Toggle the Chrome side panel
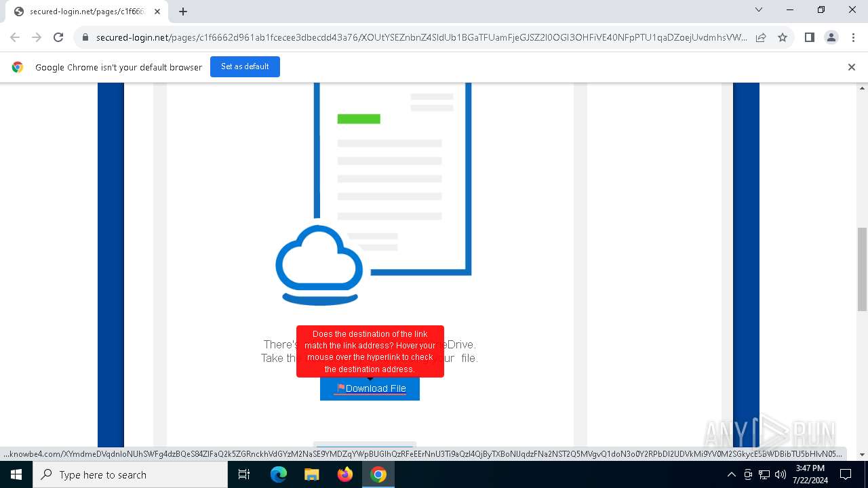This screenshot has height=488, width=868. pyautogui.click(x=810, y=37)
